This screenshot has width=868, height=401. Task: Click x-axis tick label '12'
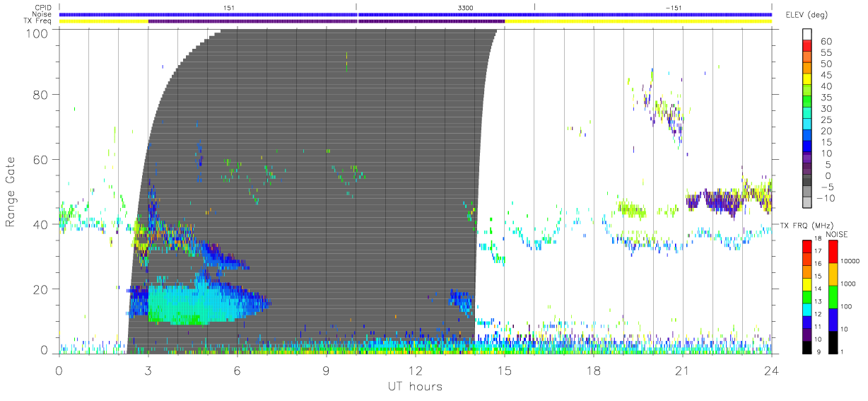[415, 370]
